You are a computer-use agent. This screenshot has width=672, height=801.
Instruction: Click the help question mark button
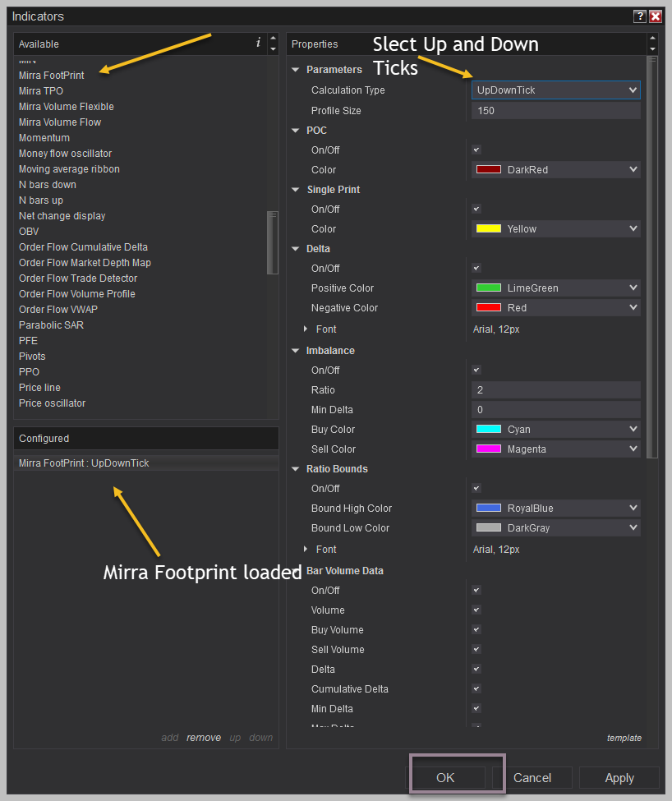tap(640, 16)
